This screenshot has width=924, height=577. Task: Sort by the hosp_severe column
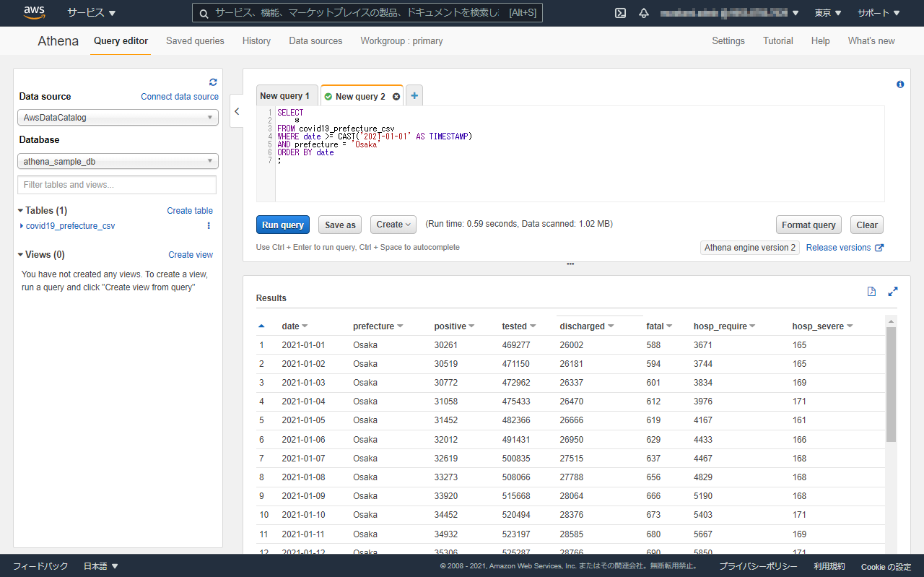pyautogui.click(x=823, y=326)
